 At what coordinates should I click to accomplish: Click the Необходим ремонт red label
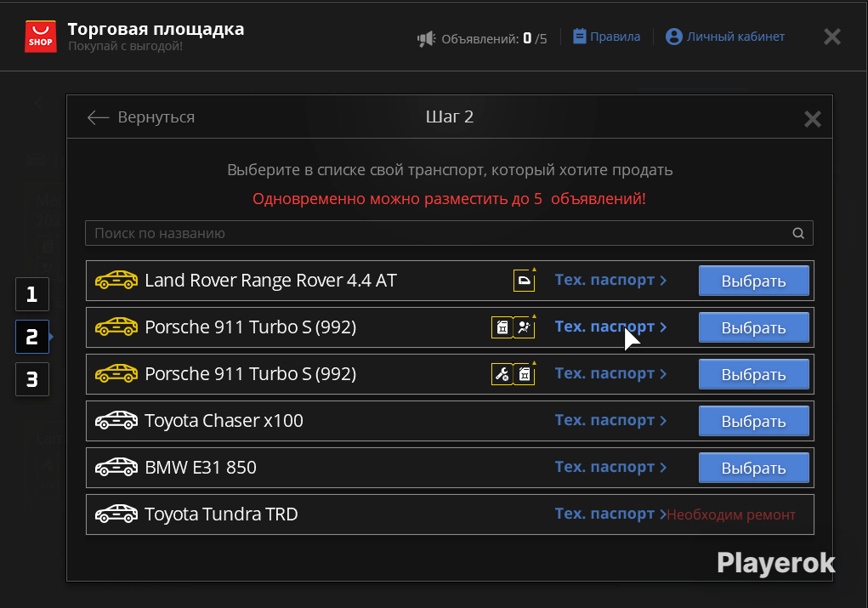click(731, 515)
